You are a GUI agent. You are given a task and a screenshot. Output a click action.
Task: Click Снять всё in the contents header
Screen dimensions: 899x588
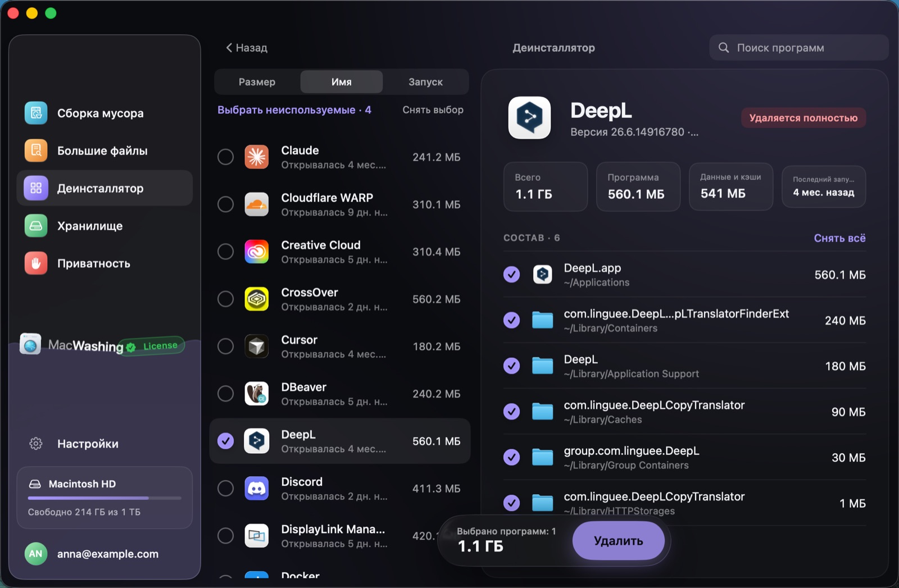(839, 238)
